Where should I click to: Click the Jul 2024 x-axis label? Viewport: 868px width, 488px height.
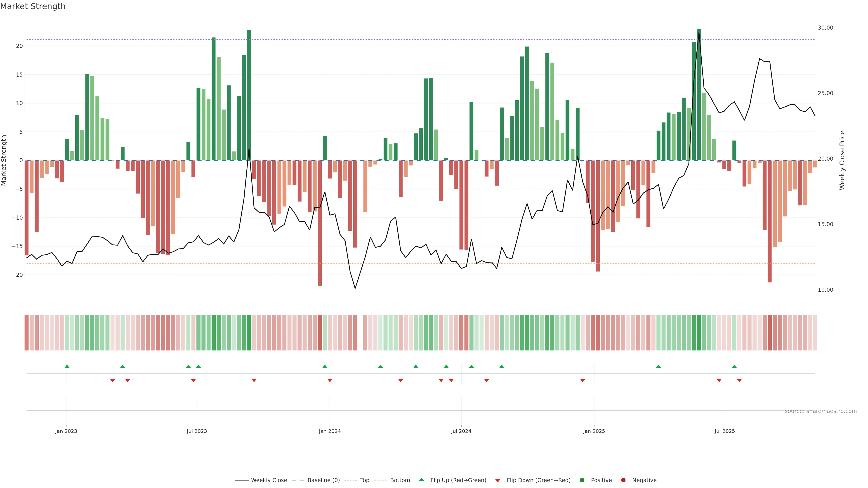tap(461, 431)
